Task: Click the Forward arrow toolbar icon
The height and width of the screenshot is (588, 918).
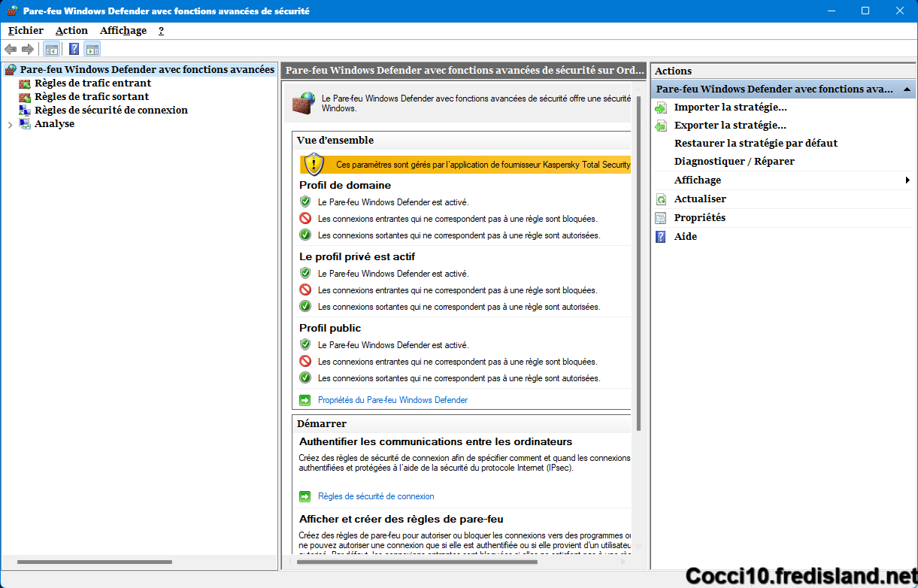Action: [x=28, y=49]
